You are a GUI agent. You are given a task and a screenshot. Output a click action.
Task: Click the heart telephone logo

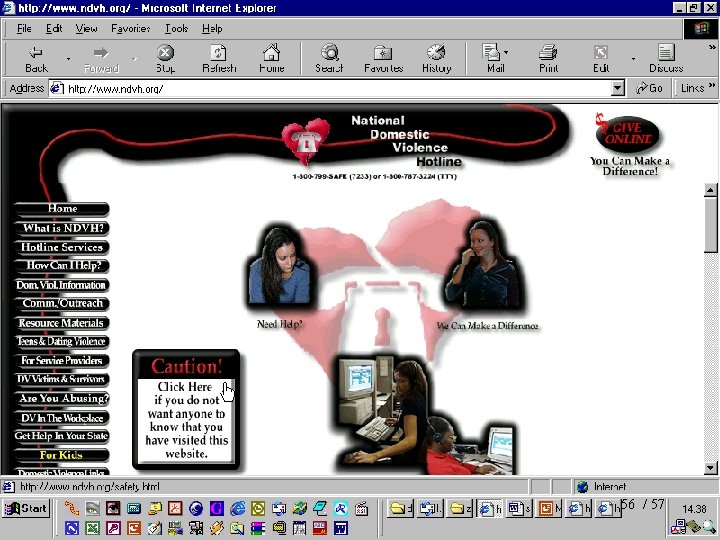click(x=306, y=141)
